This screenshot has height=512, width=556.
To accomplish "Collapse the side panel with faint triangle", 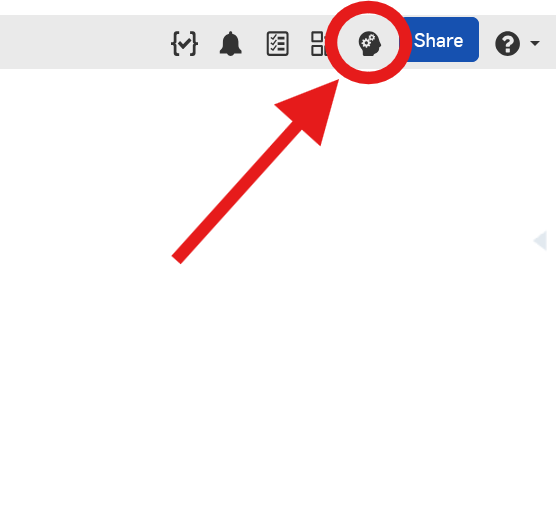I will 540,240.
